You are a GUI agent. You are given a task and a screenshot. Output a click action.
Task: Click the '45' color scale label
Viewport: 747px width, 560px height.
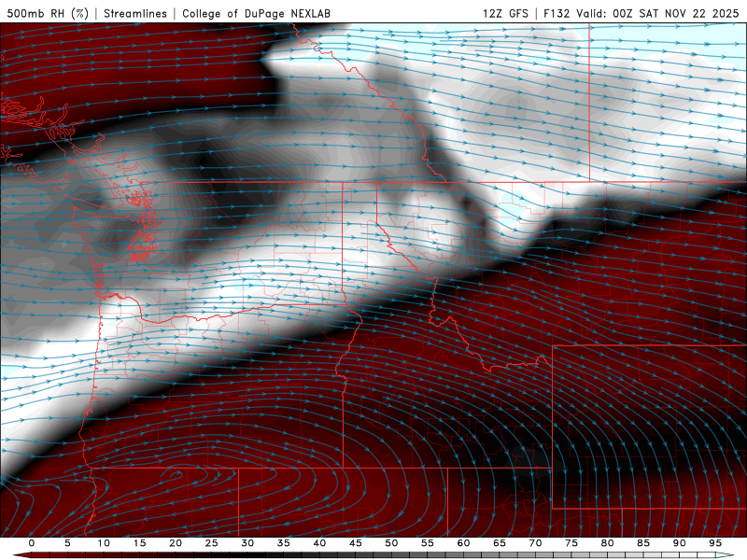(x=356, y=543)
